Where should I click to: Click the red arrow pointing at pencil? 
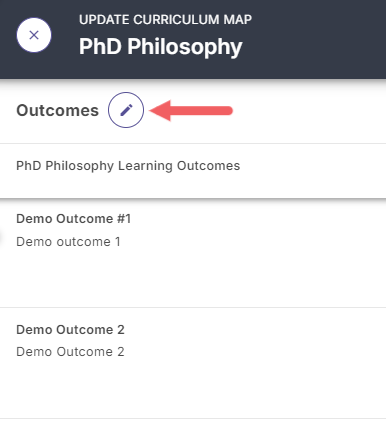pyautogui.click(x=191, y=110)
